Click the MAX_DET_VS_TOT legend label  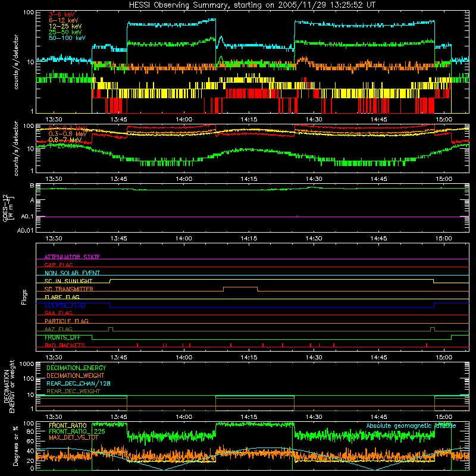[73, 437]
